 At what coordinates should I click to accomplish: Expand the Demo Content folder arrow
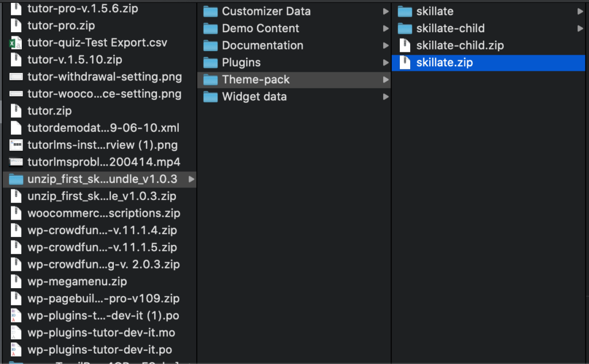coord(385,29)
